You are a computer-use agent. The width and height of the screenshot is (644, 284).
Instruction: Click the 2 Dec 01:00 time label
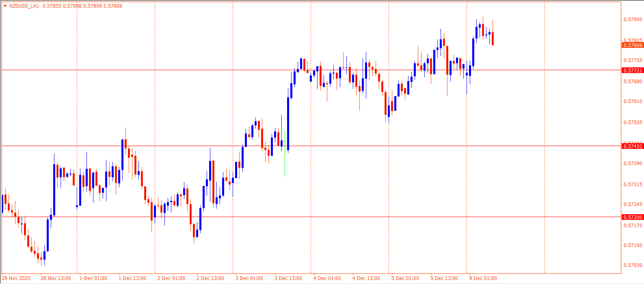click(171, 278)
